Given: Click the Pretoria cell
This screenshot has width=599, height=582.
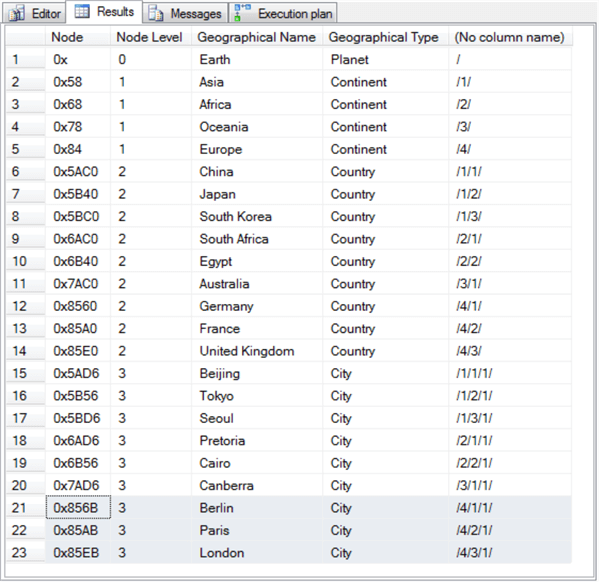Looking at the screenshot, I should (257, 441).
